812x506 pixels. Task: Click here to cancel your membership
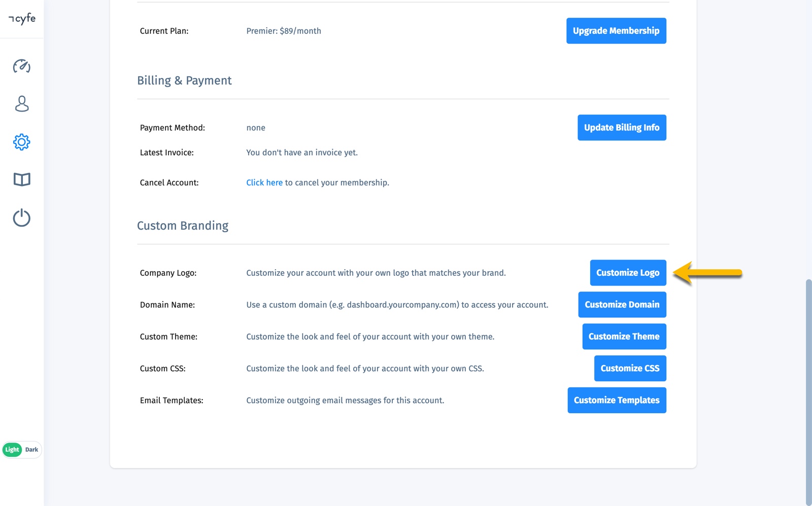click(264, 182)
